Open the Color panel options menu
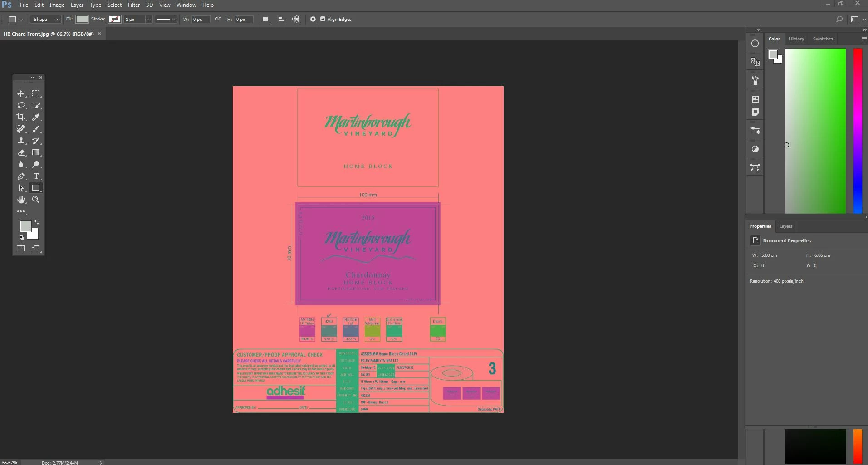868x465 pixels. click(x=864, y=39)
